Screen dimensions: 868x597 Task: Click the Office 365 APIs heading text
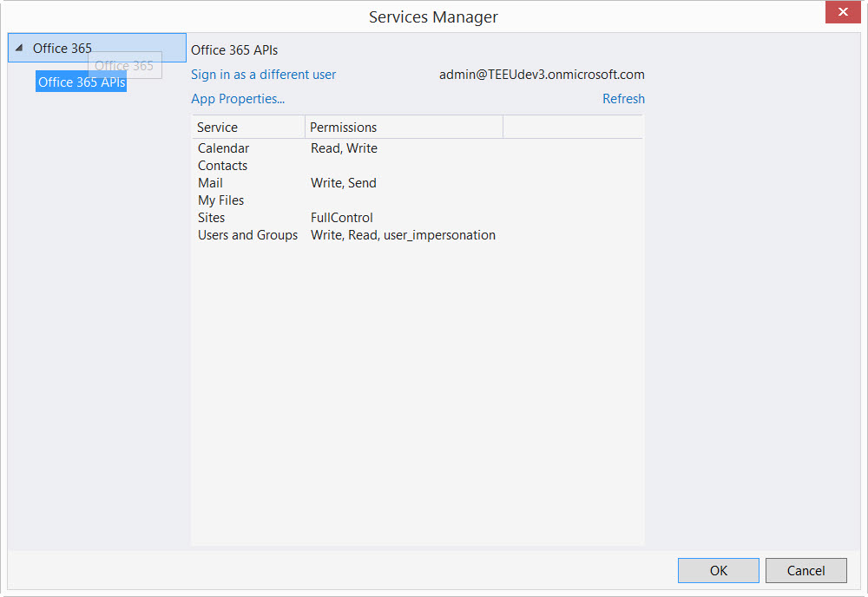point(234,50)
